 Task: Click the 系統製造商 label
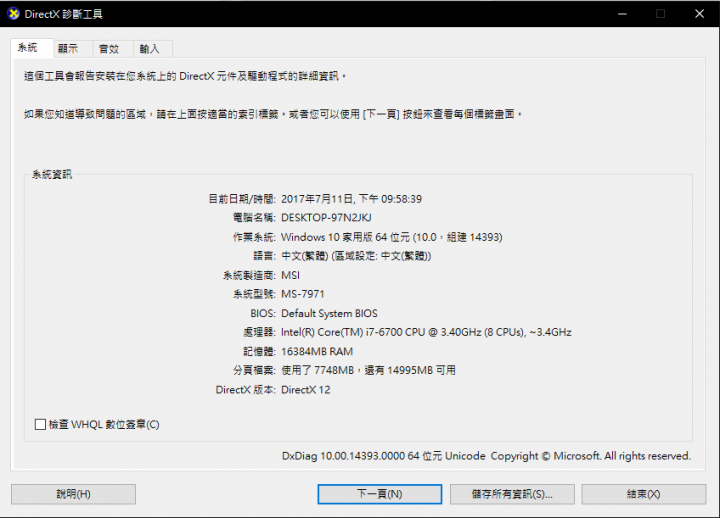click(x=249, y=275)
